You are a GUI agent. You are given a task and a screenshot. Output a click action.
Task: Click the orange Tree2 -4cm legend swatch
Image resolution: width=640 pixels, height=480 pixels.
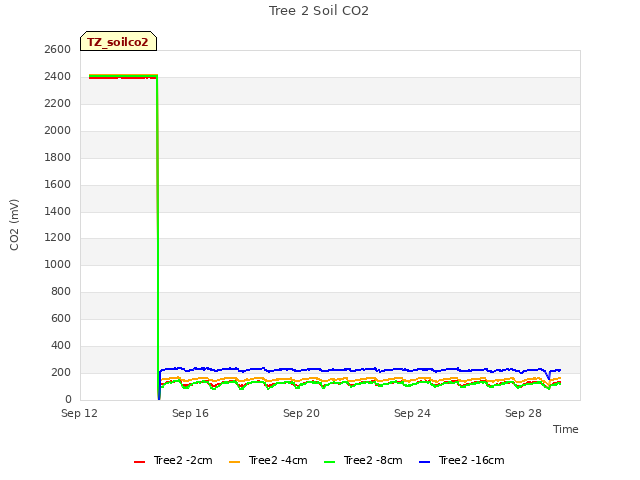[234, 462]
